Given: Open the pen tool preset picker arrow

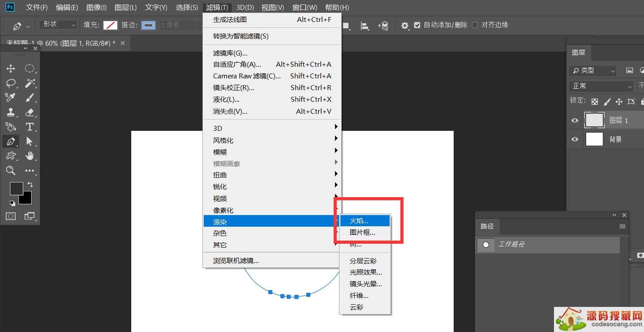Looking at the screenshot, I should (x=29, y=27).
